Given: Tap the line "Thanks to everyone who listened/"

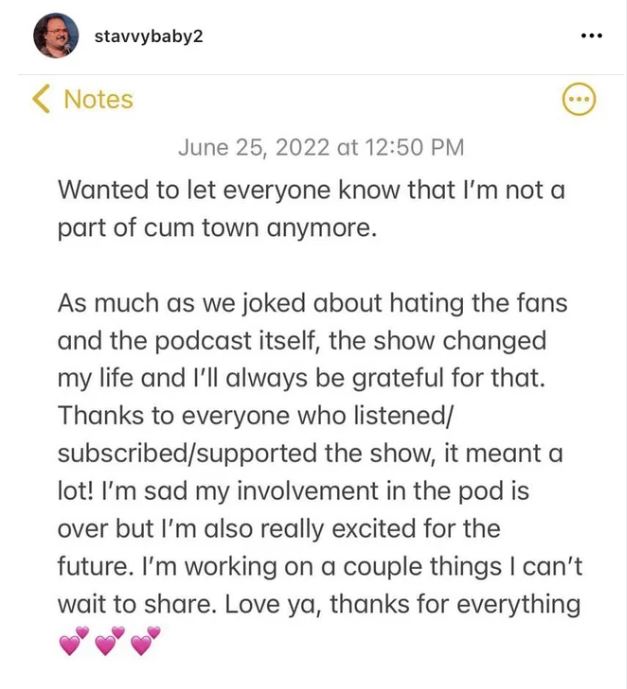Looking at the screenshot, I should 254,416.
